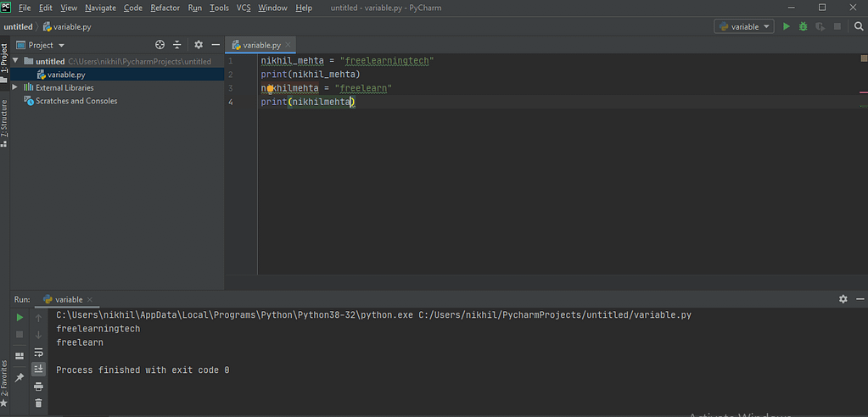
Task: Toggle the Structure side tool window
Action: tap(4, 123)
